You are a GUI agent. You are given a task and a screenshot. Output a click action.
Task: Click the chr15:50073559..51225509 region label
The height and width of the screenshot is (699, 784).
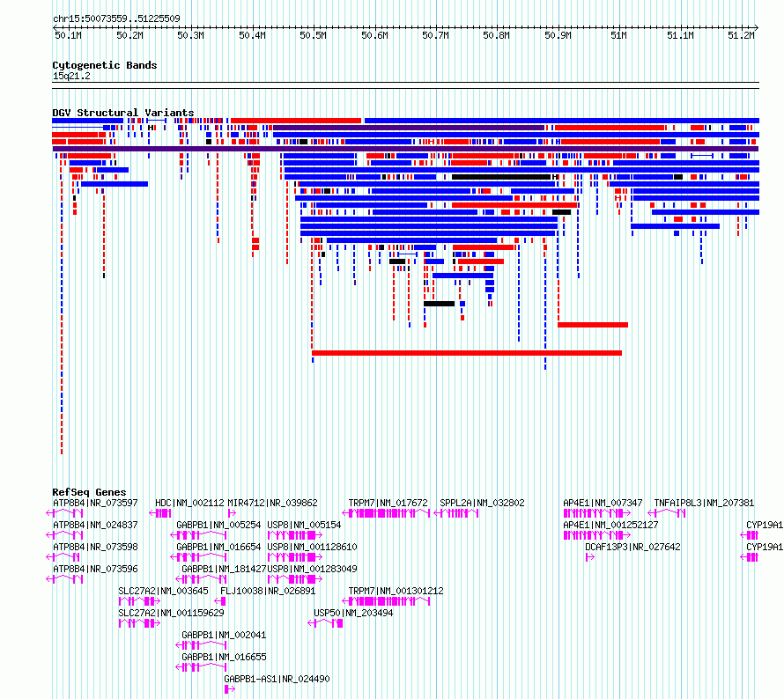click(116, 18)
